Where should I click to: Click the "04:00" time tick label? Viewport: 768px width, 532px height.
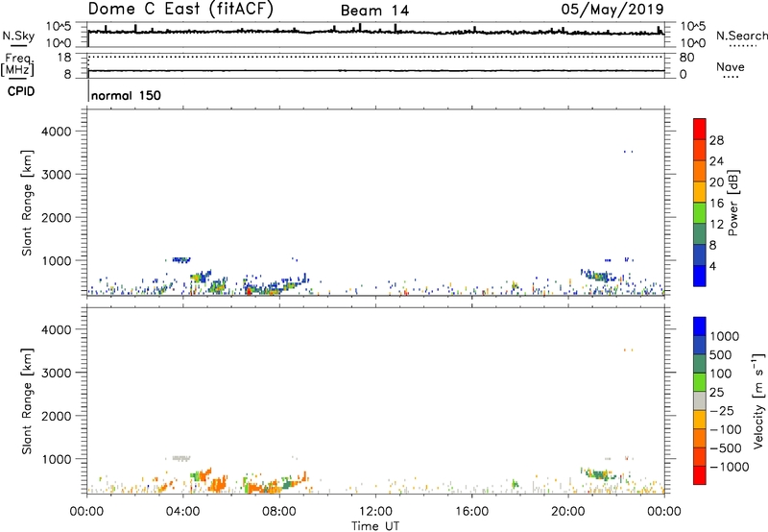pos(182,512)
